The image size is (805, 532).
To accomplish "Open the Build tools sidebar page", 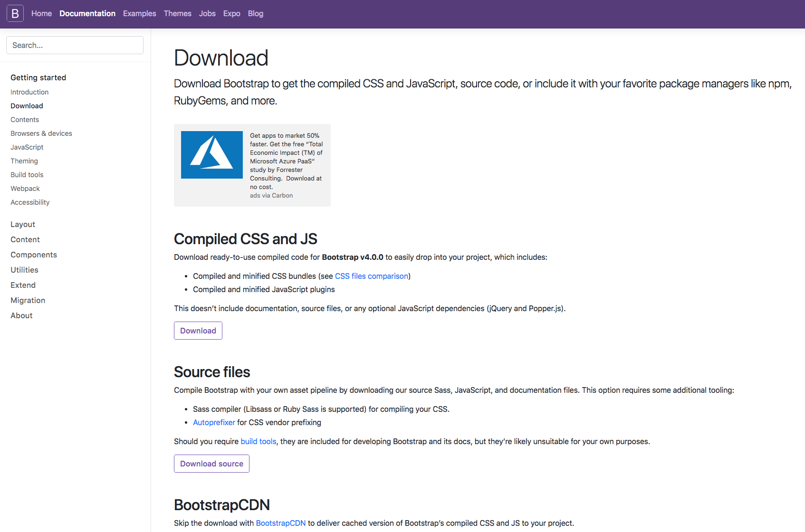I will pos(27,175).
